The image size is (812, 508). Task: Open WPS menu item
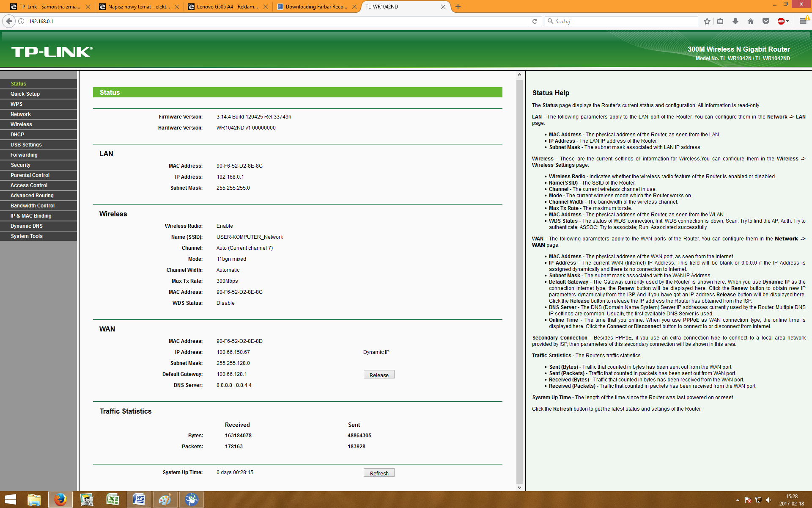pyautogui.click(x=38, y=104)
